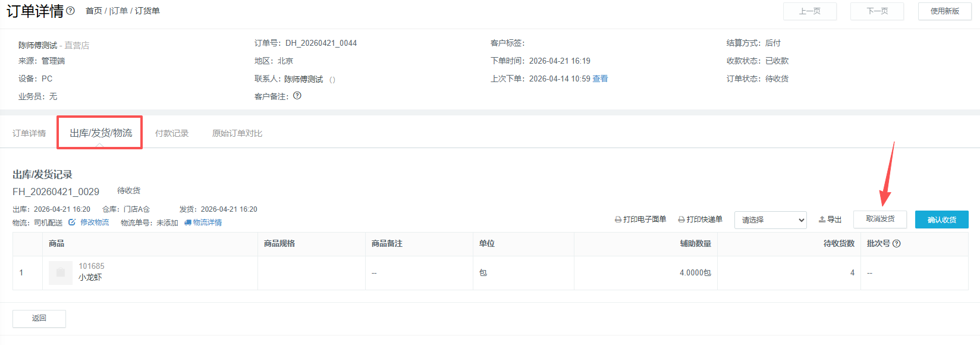This screenshot has width=980, height=345.
Task: Click the 出库/发货记录 section heading
Action: (x=42, y=174)
